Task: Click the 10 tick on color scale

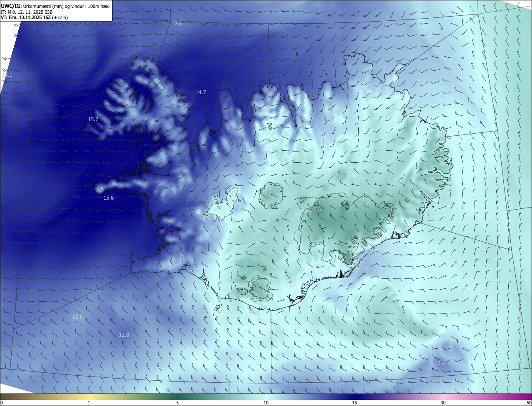Action: pyautogui.click(x=266, y=403)
